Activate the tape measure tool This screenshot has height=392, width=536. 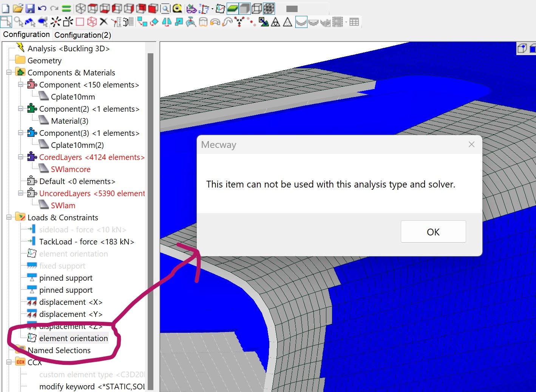click(177, 8)
